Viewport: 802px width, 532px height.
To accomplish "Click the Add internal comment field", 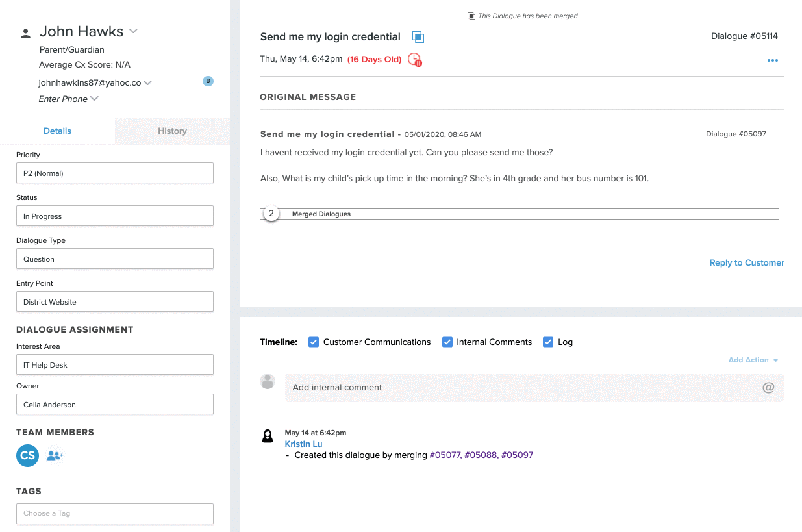I will point(520,388).
